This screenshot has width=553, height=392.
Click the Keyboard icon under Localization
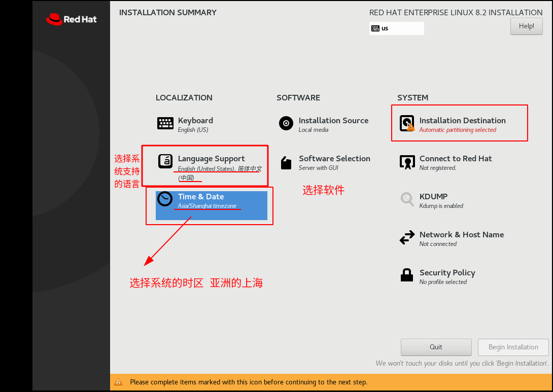[x=165, y=123]
